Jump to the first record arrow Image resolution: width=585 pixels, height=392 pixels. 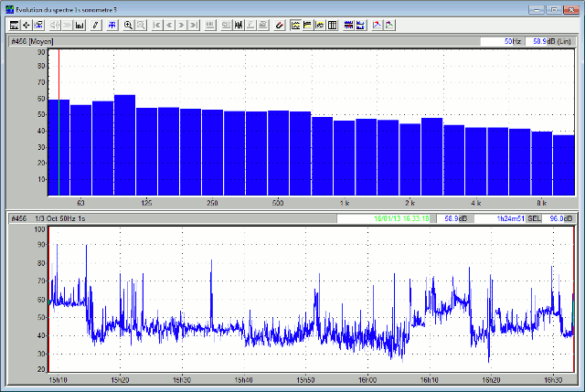point(157,25)
